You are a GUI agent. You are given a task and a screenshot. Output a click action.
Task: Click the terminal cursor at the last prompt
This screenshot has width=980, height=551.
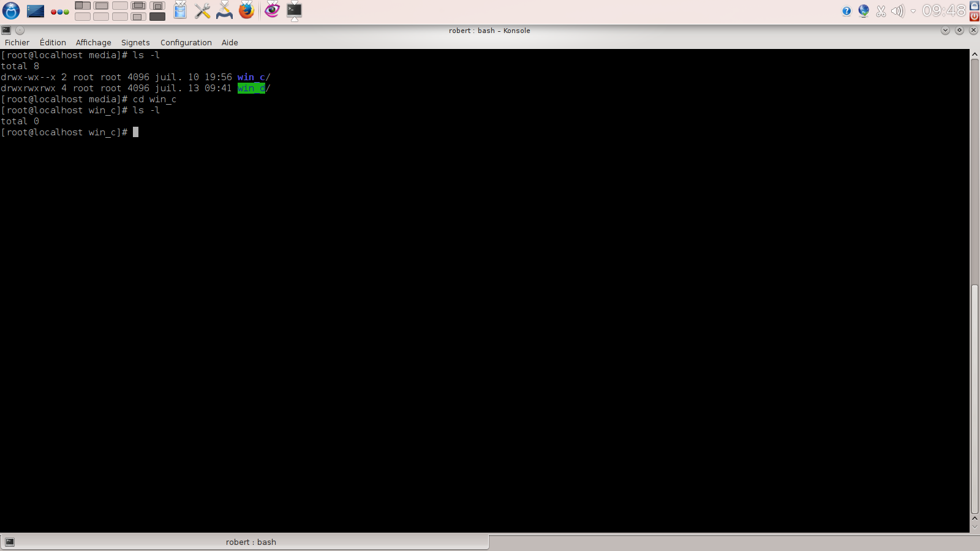tap(136, 132)
